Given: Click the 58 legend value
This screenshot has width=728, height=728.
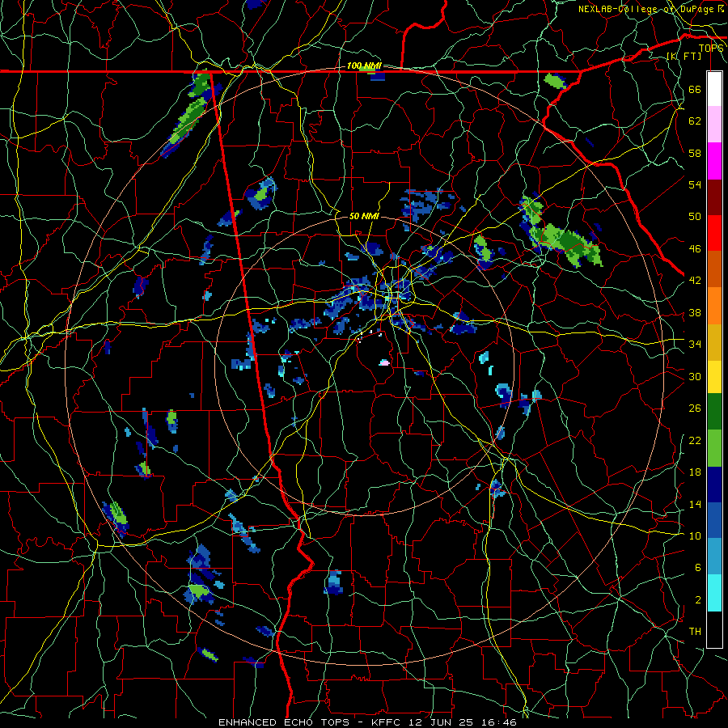Looking at the screenshot, I should tap(695, 153).
